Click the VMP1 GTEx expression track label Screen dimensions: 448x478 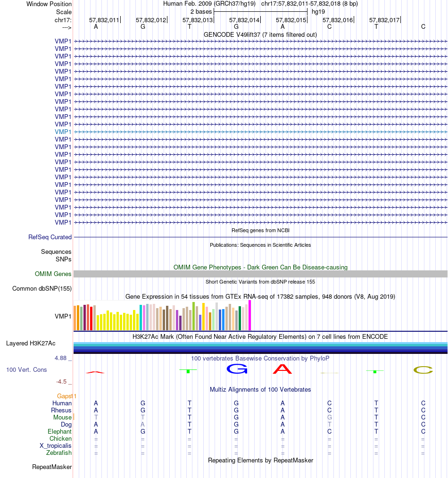tap(63, 316)
